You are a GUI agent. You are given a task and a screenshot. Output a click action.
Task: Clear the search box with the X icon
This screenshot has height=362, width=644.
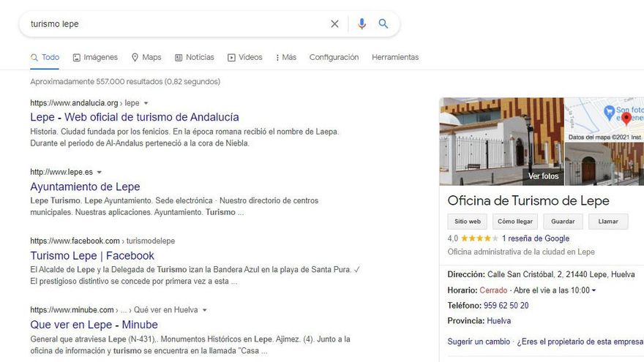(334, 24)
